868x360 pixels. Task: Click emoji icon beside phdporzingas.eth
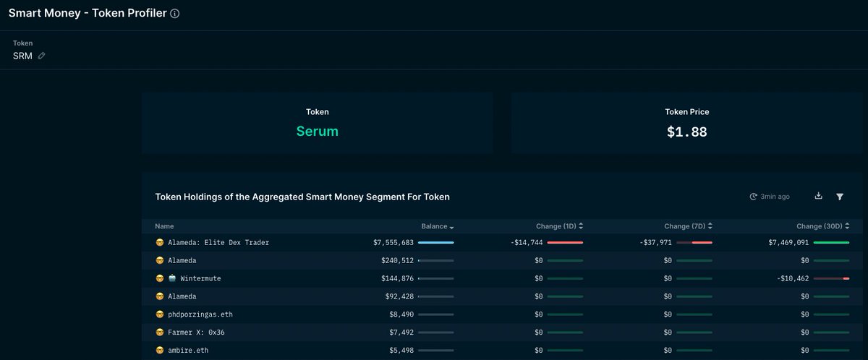click(160, 314)
